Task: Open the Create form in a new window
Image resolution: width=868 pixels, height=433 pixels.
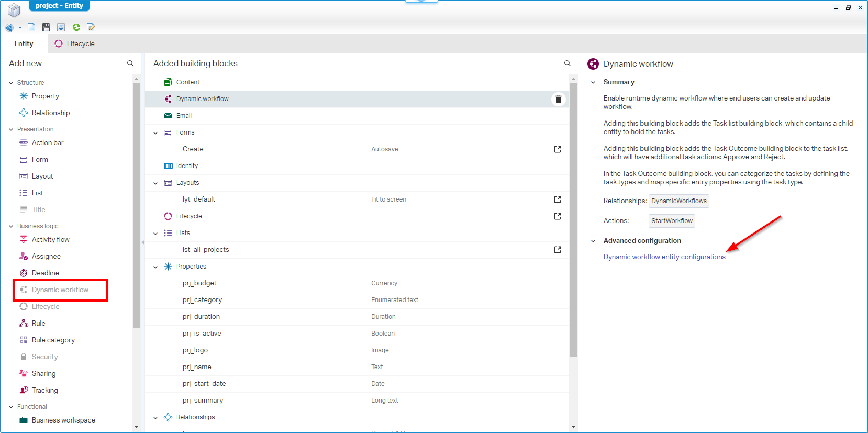Action: click(558, 149)
